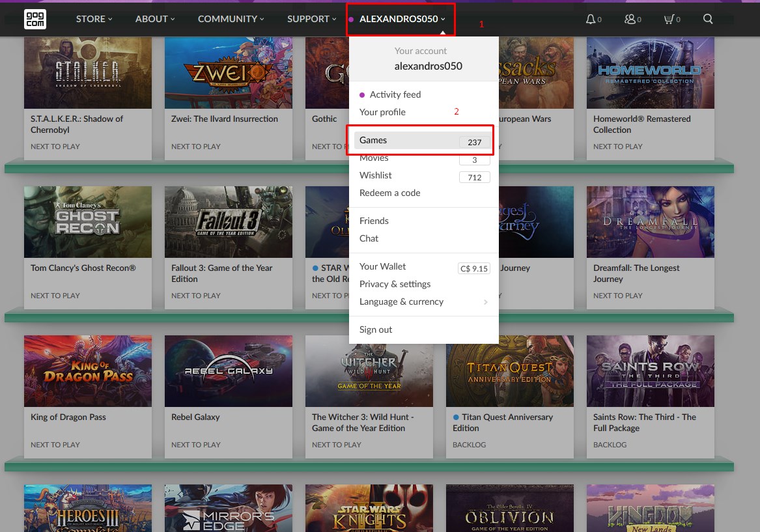Open Mirror's Edge cover
760x532 pixels.
229,509
